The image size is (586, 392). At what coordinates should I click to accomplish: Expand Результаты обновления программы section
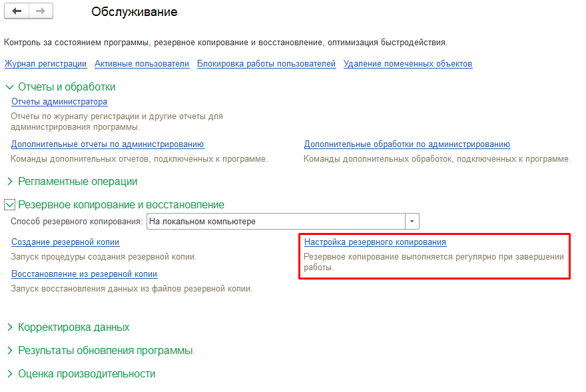point(9,351)
